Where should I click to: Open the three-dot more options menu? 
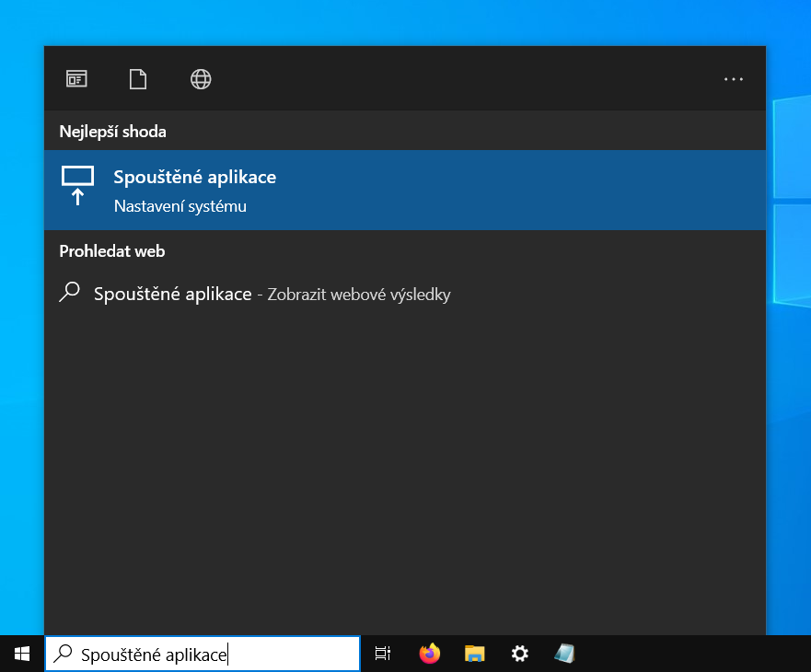click(x=734, y=79)
